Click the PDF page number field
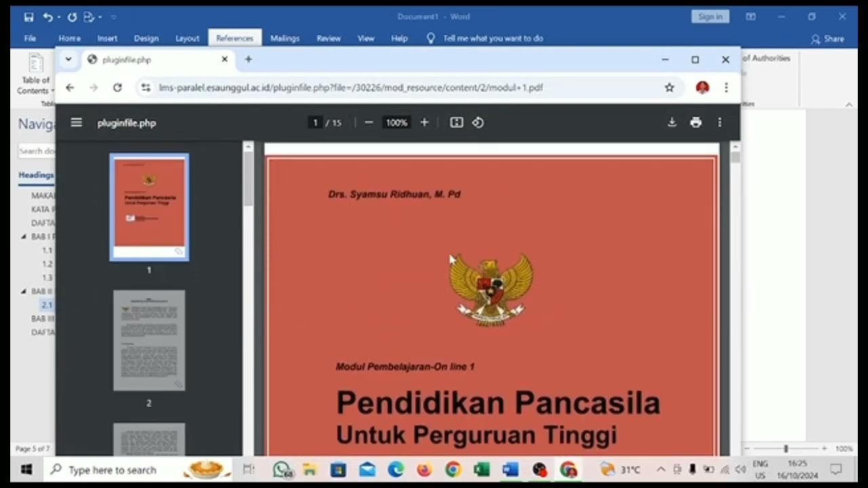Image resolution: width=868 pixels, height=488 pixels. pyautogui.click(x=315, y=123)
